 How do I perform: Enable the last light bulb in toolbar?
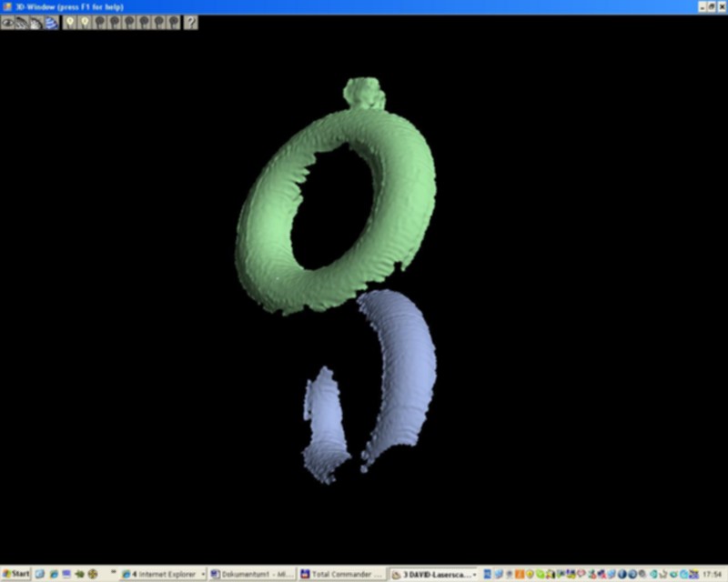tap(174, 22)
